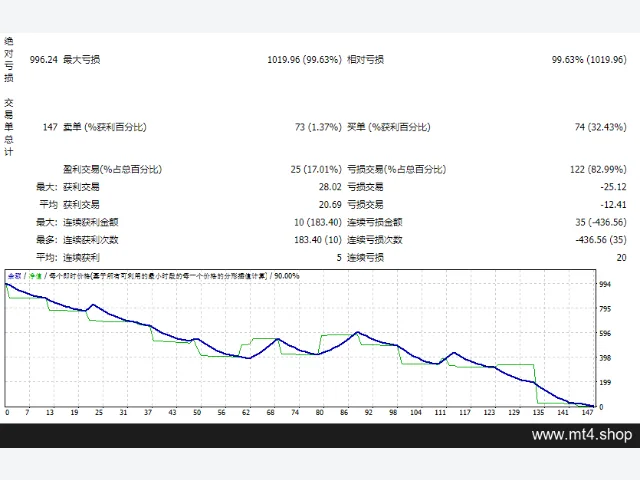
Task: Select the average consecutive losses value 20
Action: pos(621,258)
